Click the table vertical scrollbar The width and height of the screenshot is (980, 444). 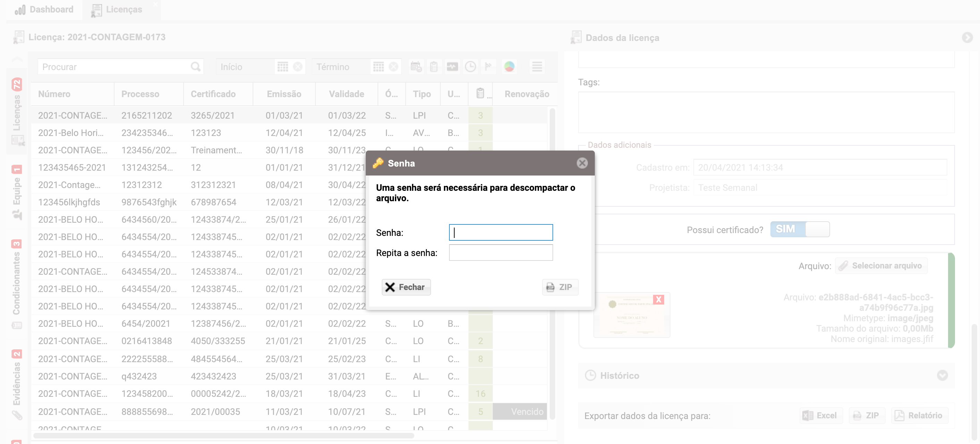coord(552,264)
